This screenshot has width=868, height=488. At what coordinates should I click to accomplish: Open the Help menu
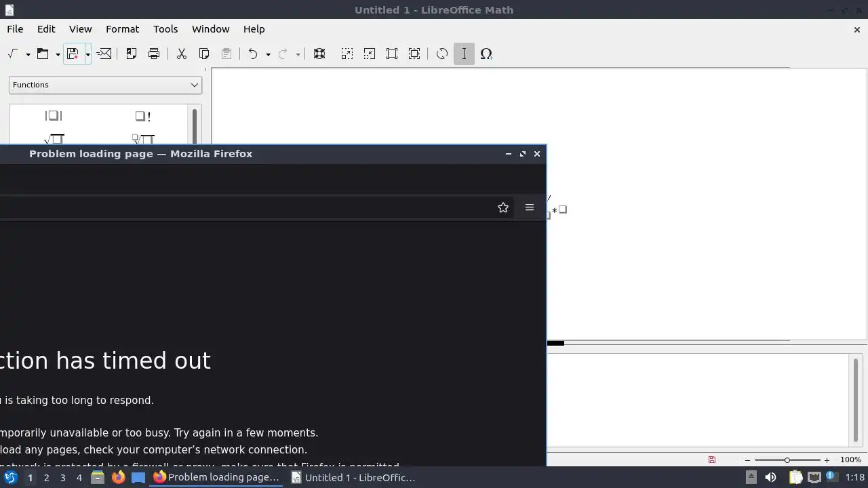pyautogui.click(x=254, y=29)
